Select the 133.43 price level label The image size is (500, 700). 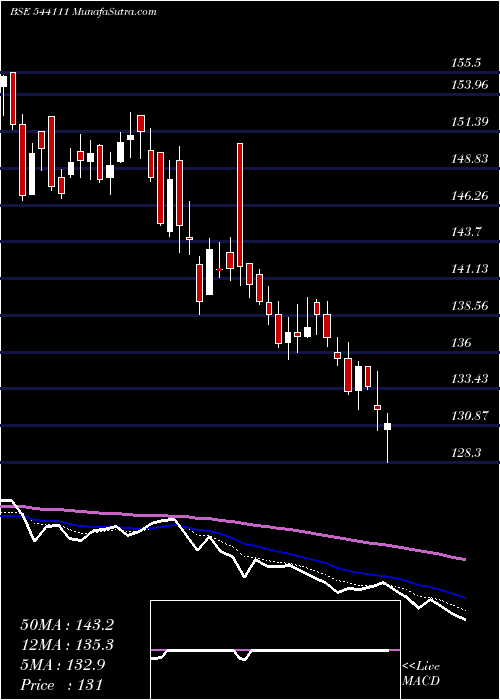coord(470,379)
